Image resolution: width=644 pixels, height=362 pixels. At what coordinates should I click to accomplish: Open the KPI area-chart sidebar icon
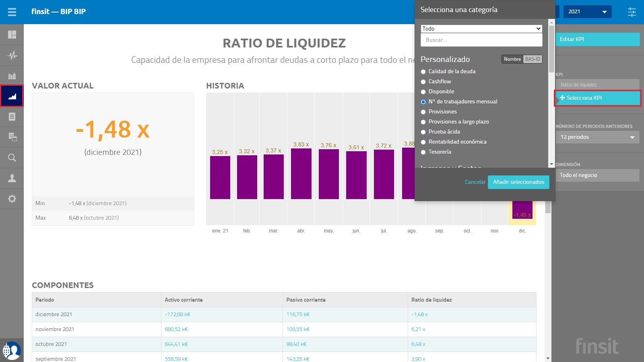tap(12, 96)
